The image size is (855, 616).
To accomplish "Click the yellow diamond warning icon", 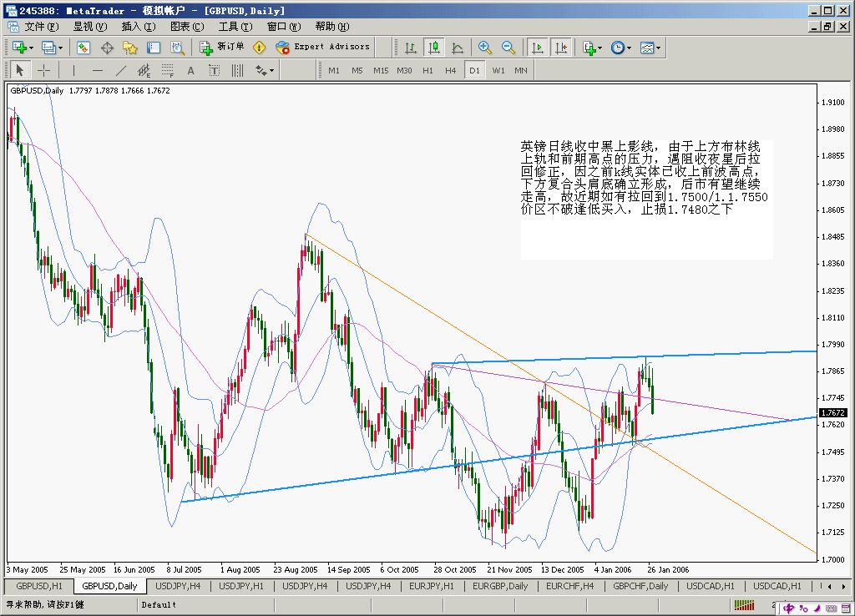I will coord(260,48).
